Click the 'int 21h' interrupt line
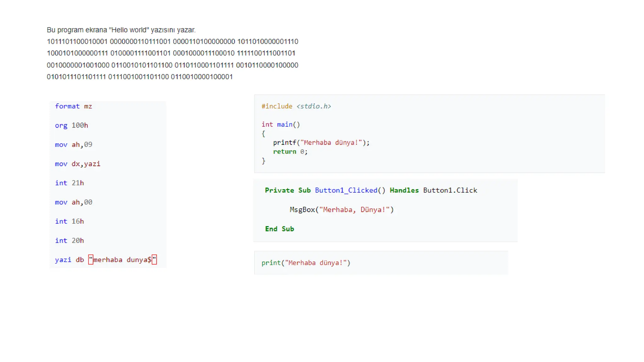 pos(69,183)
